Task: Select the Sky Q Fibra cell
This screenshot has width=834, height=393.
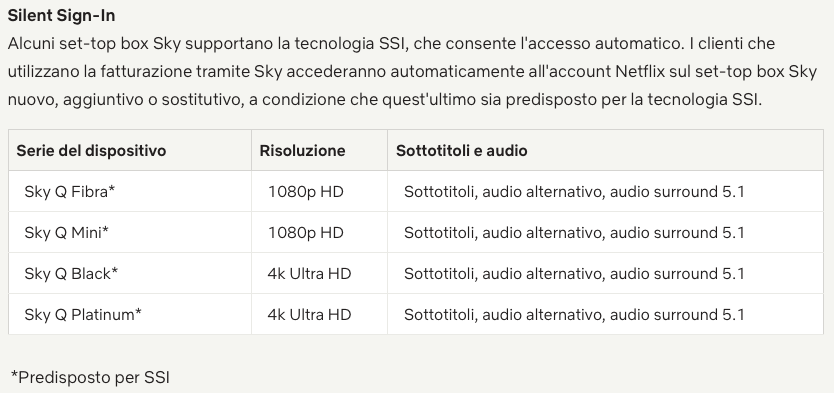Action: 130,191
